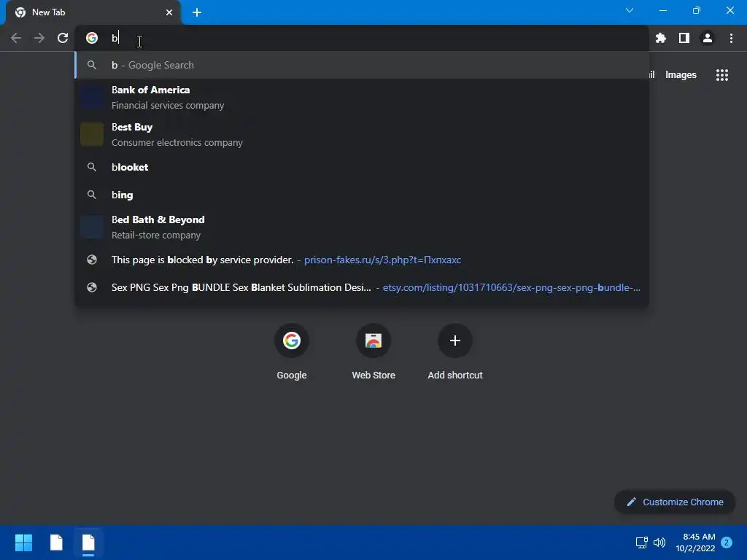Click the globe icon beside blocked page entry
Screen dimensions: 747x560
click(92, 260)
